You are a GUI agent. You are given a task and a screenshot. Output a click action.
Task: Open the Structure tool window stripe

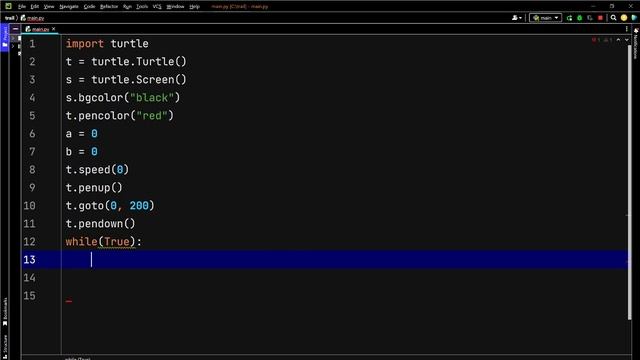tap(5, 346)
